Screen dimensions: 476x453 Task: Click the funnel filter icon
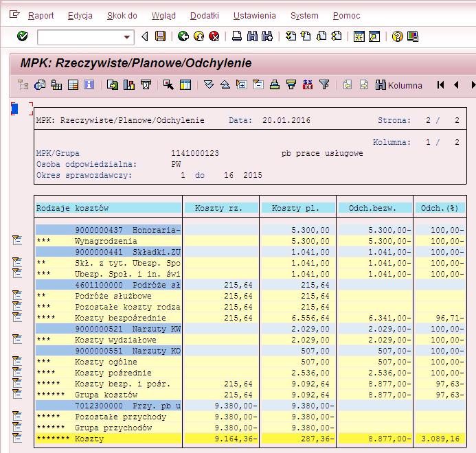point(324,85)
